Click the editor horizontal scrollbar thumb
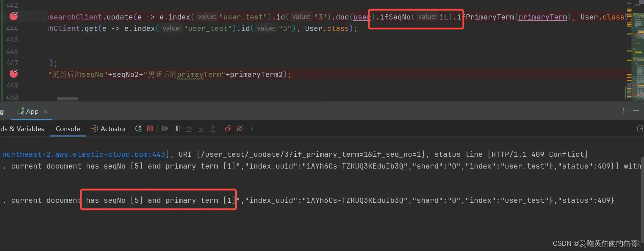The height and width of the screenshot is (251, 644). 68,99
